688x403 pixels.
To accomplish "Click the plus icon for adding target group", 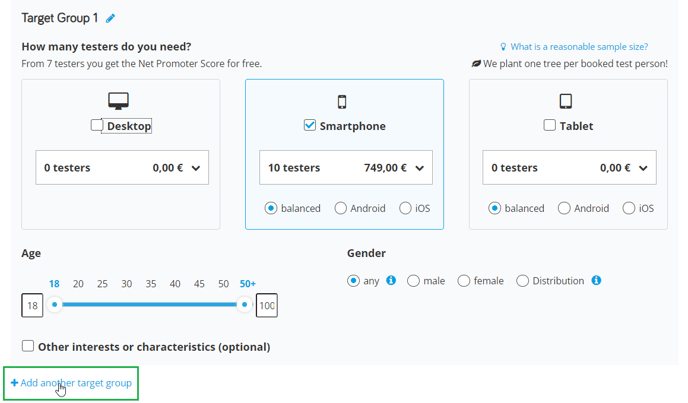I will (x=14, y=383).
